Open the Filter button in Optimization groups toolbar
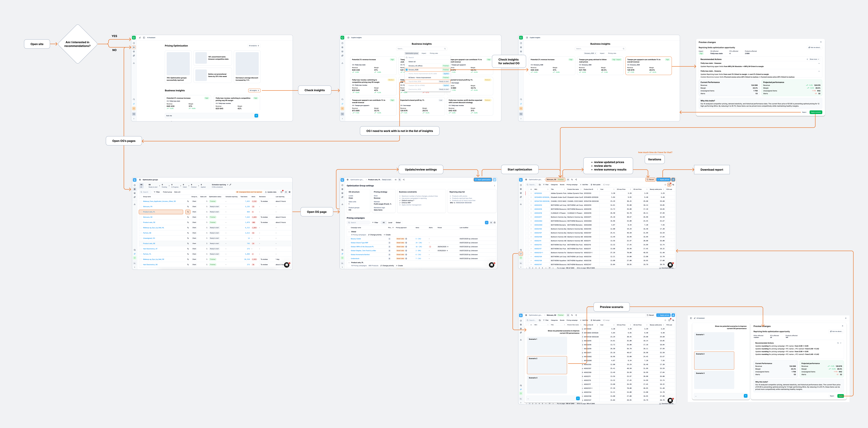868x428 pixels. pos(157,192)
